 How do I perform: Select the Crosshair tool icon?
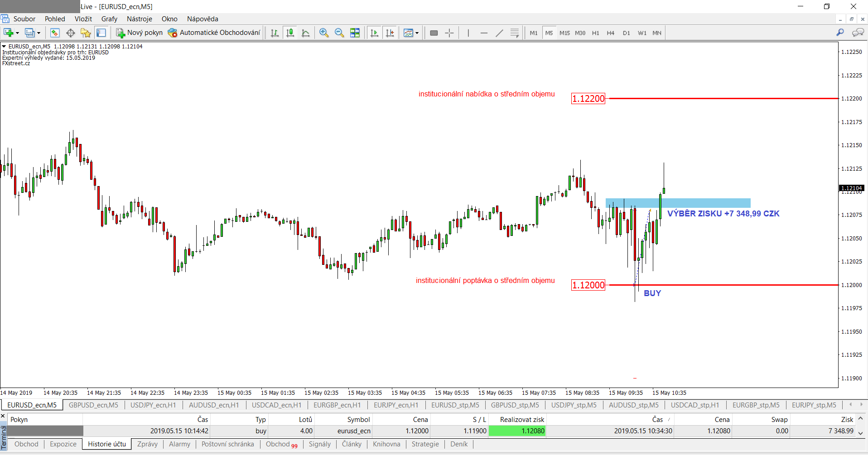pos(449,33)
